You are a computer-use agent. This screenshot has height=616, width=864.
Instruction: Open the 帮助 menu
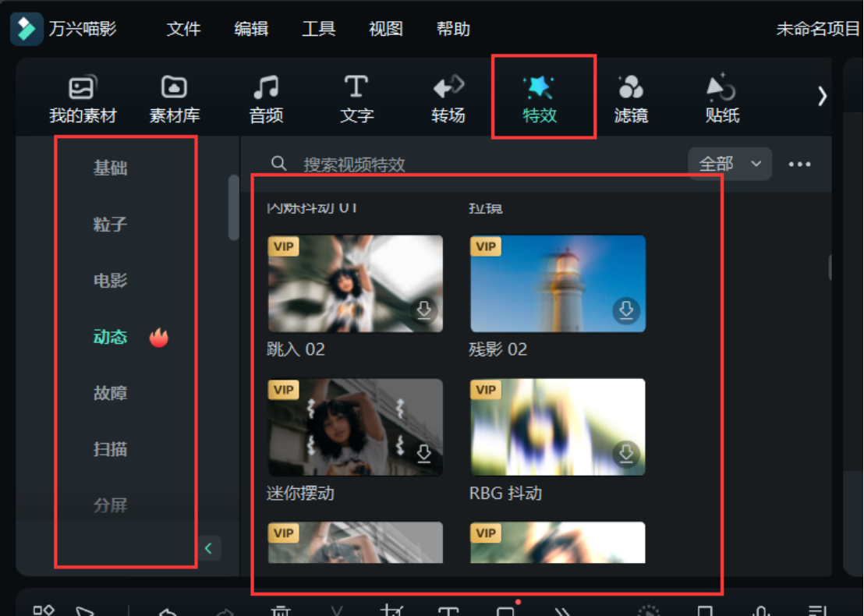tap(453, 29)
